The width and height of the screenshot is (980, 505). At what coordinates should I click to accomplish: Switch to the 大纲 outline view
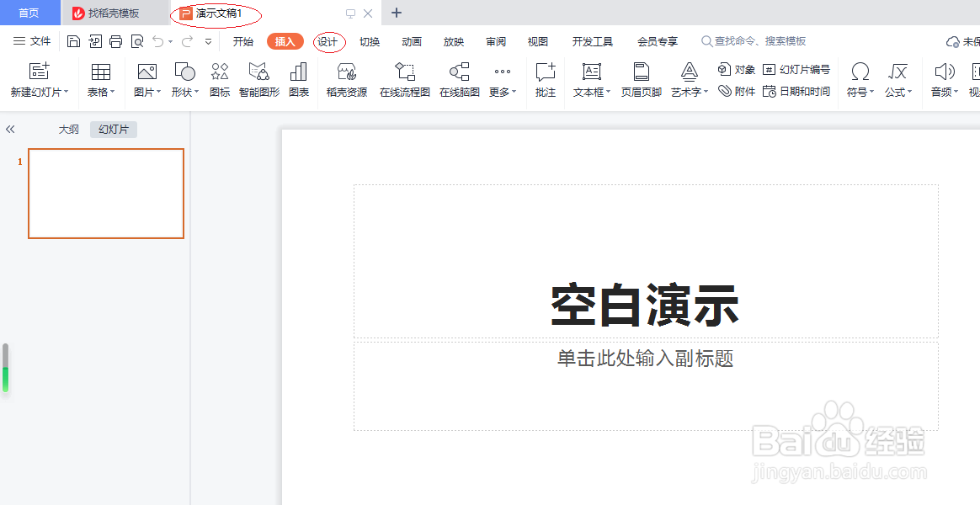coord(69,129)
